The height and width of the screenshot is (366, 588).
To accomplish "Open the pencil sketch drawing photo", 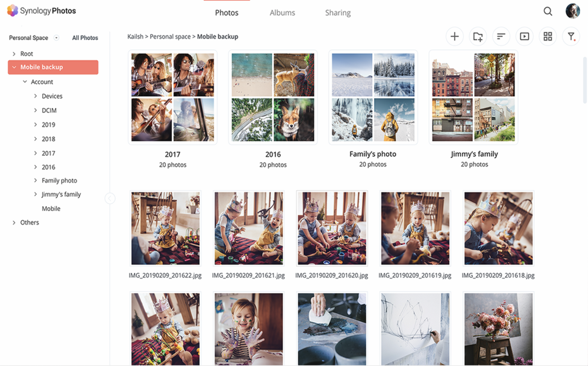I will (x=415, y=329).
